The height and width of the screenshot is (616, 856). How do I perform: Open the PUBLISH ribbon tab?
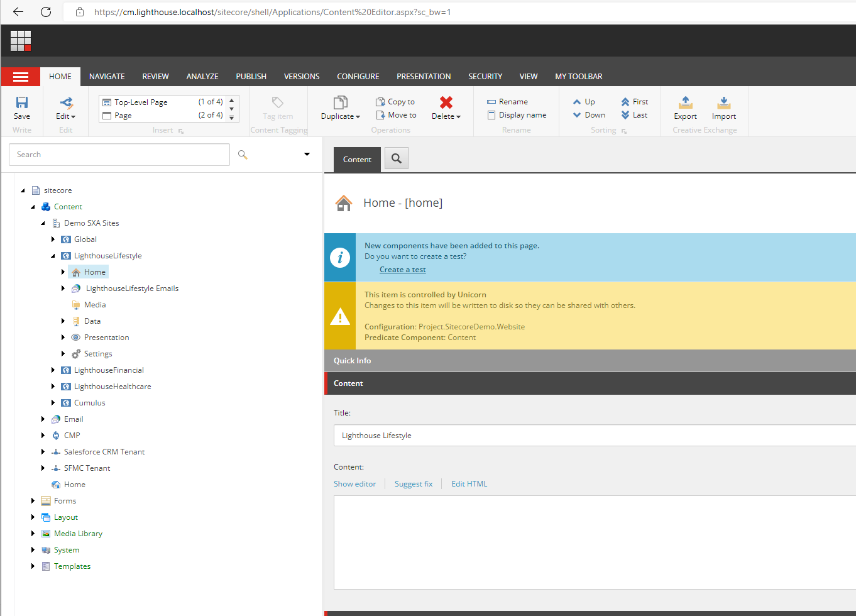tap(251, 77)
